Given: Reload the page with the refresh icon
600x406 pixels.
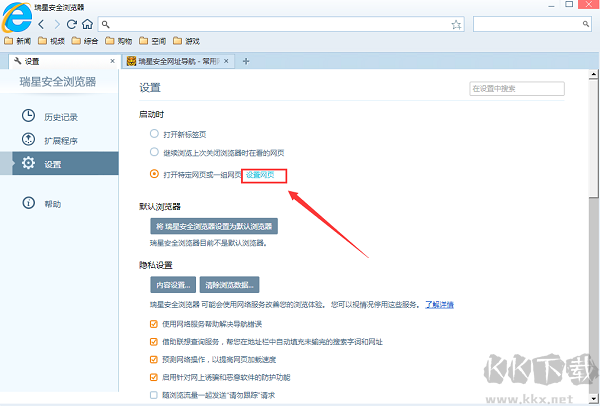Looking at the screenshot, I should [72, 24].
